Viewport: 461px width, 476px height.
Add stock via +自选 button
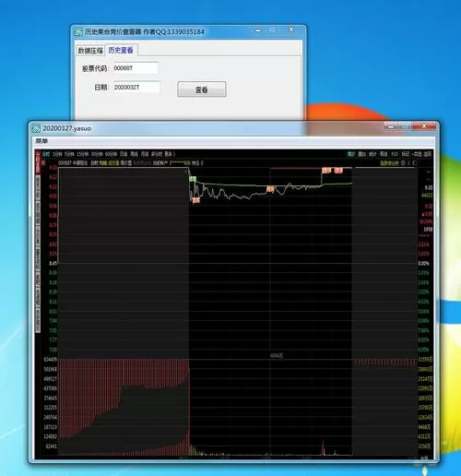click(x=417, y=154)
